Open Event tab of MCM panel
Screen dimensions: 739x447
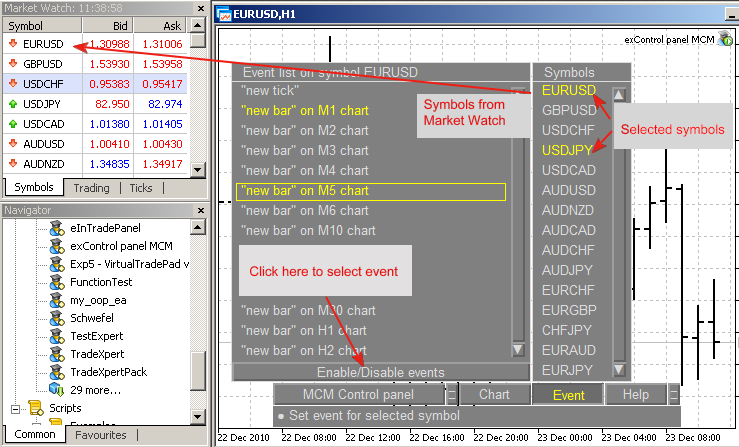pos(568,395)
